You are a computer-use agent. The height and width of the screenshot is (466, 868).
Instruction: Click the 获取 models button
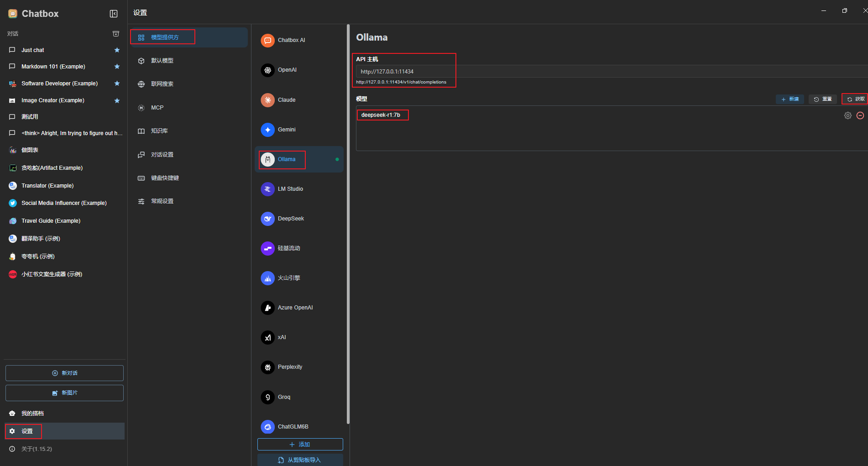[856, 99]
